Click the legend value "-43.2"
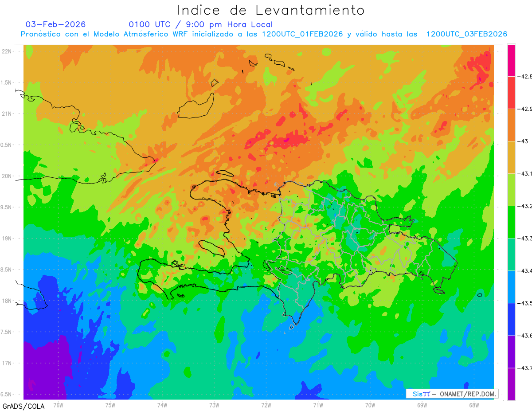This screenshot has height=411, width=532. pos(524,206)
